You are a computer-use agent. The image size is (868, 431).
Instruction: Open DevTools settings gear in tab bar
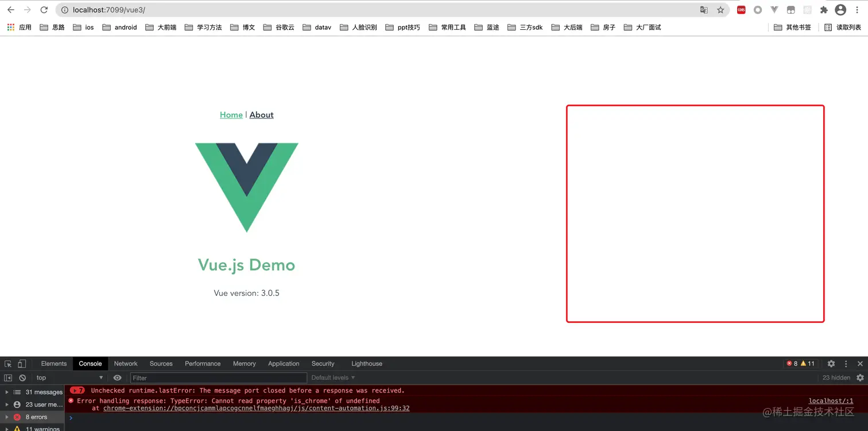coord(831,364)
